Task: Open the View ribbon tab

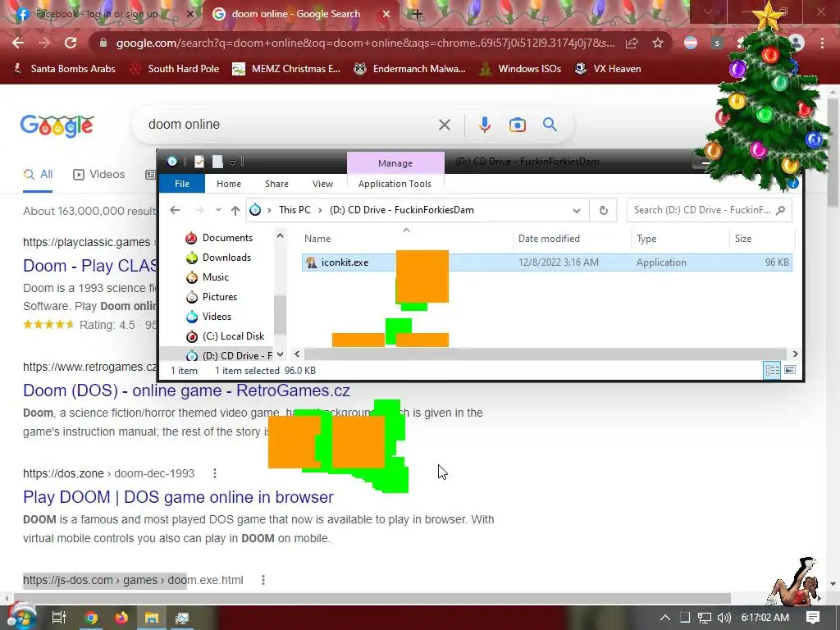Action: 322,184
